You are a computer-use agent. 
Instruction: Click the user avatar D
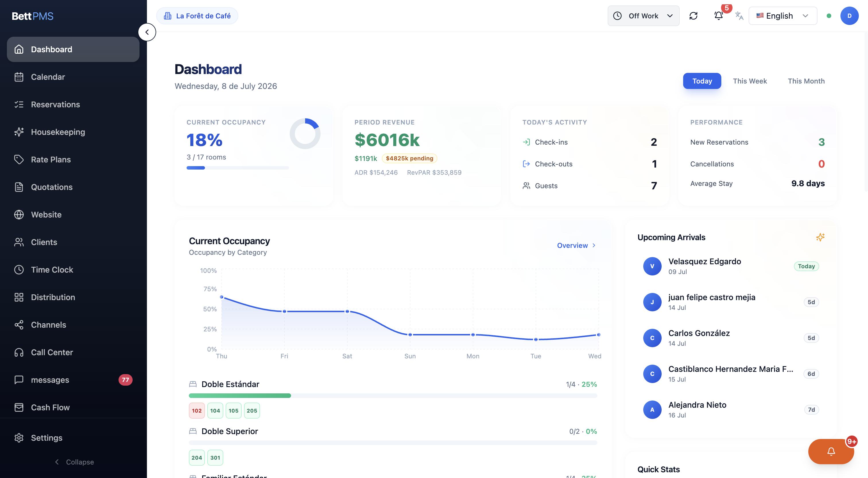[849, 16]
